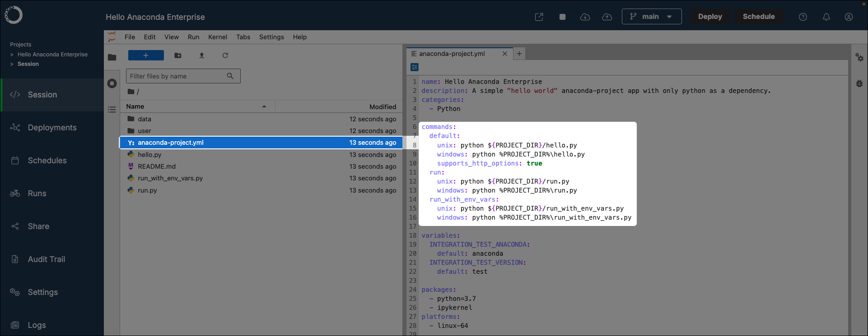
Task: Select README.md in file list
Action: coord(261,166)
